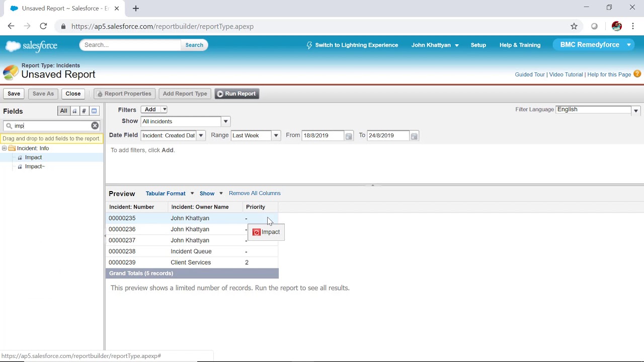Viewport: 644px width, 362px height.
Task: Run the report
Action: 236,94
